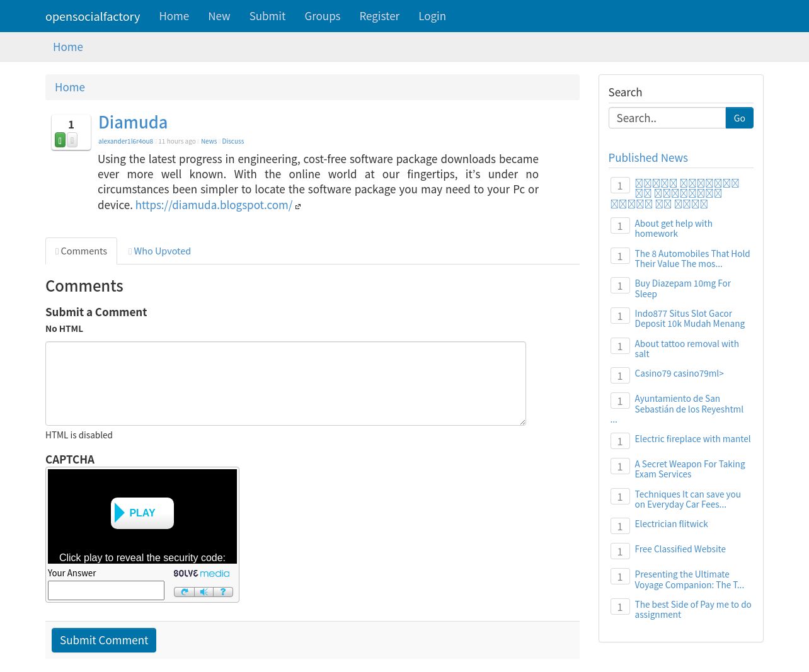Click vote count box beside Electrician flitwick
This screenshot has height=672, width=809.
620,526
